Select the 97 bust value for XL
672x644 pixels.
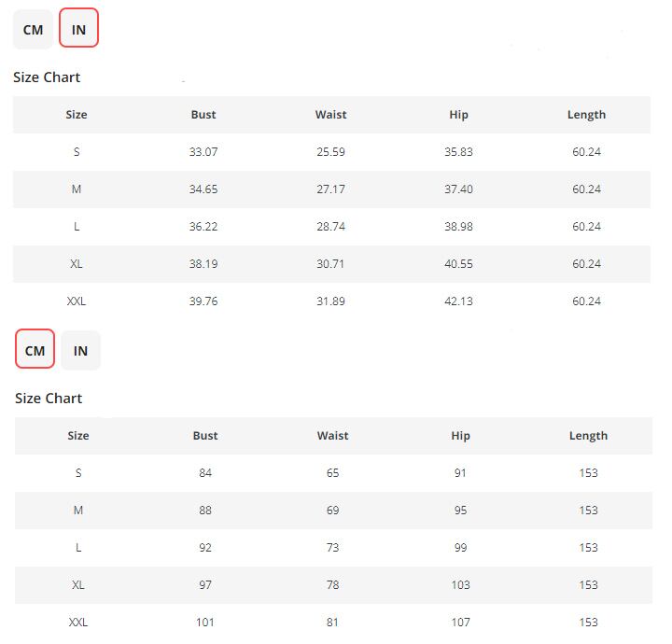click(x=205, y=585)
